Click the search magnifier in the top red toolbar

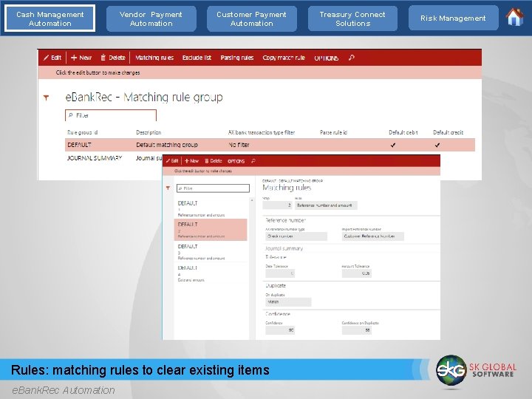click(x=352, y=58)
